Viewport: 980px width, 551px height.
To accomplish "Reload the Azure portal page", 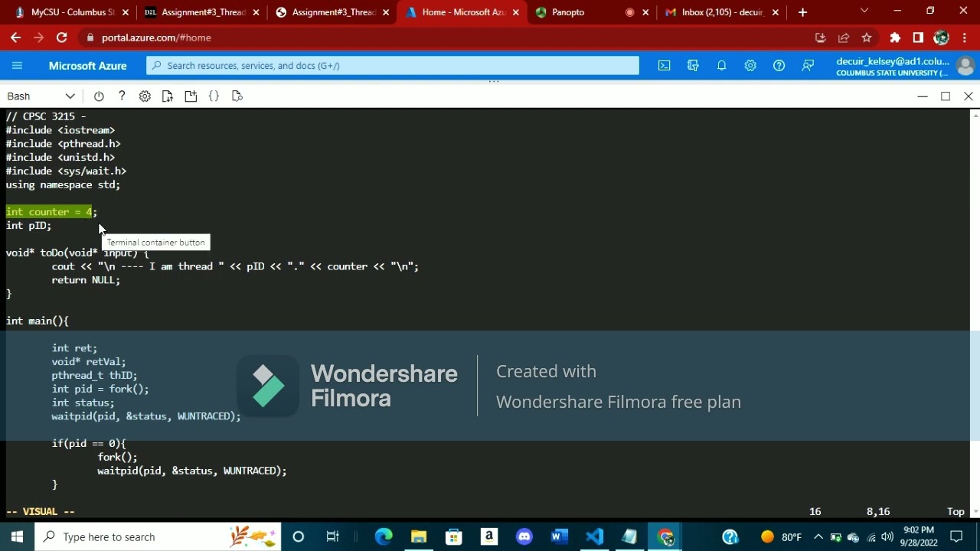I will [62, 37].
